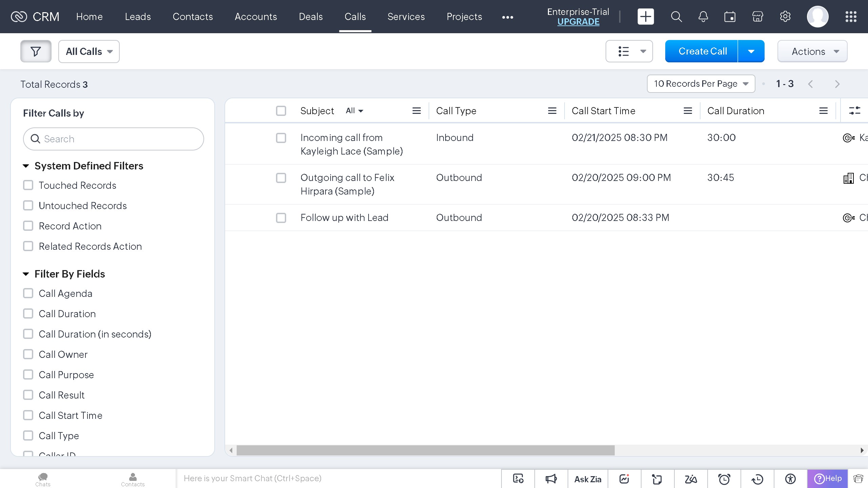868x488 pixels.
Task: Select the Follow up with Lead row checkbox
Action: tap(281, 218)
